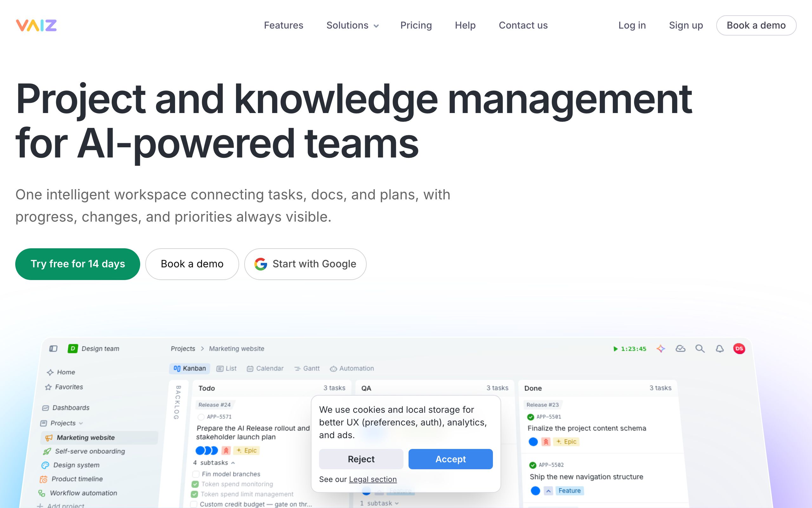Uncheck the Token spend monitoring subtask
This screenshot has height=508, width=812.
(195, 484)
